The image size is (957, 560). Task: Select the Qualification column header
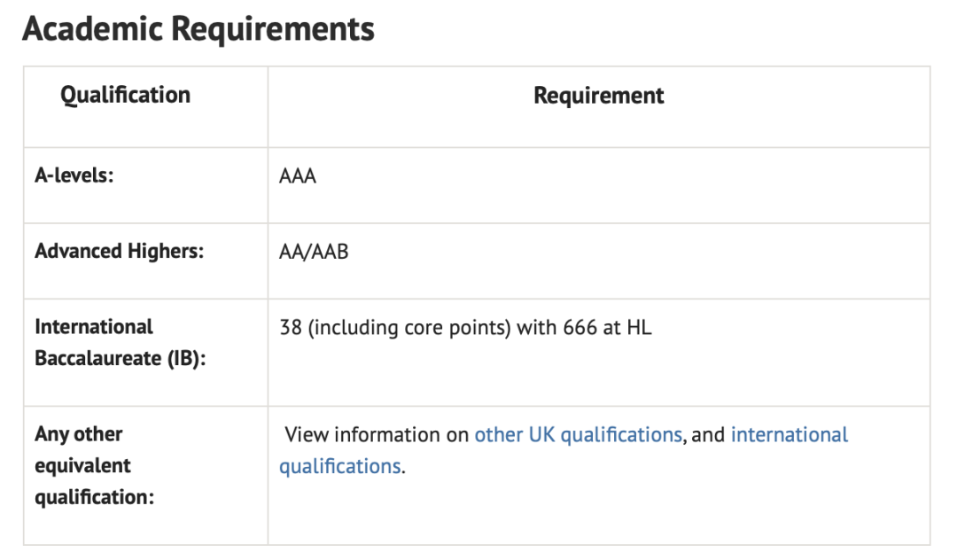[125, 95]
